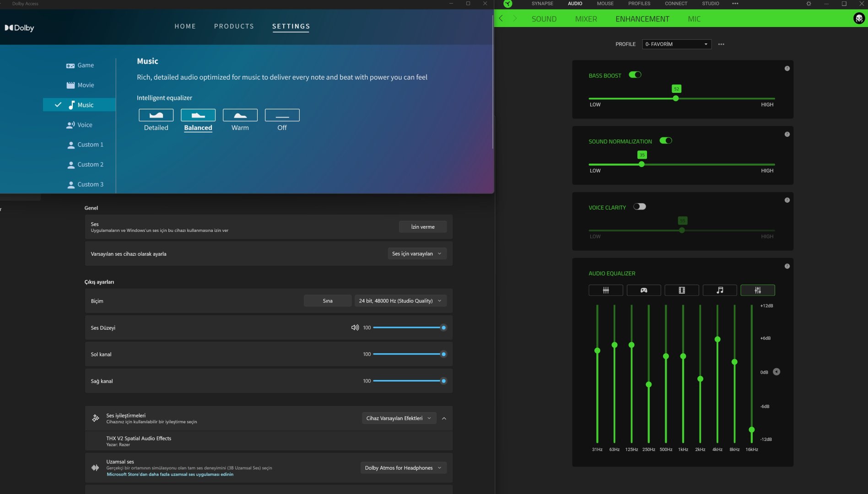868x494 pixels.
Task: Select the Custom equalizer preset icon in Razer
Action: [758, 290]
